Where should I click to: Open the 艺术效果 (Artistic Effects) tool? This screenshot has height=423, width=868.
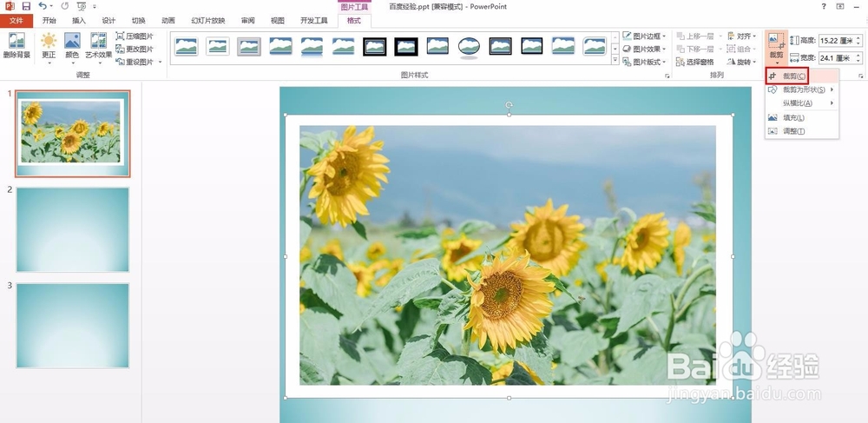[x=99, y=48]
